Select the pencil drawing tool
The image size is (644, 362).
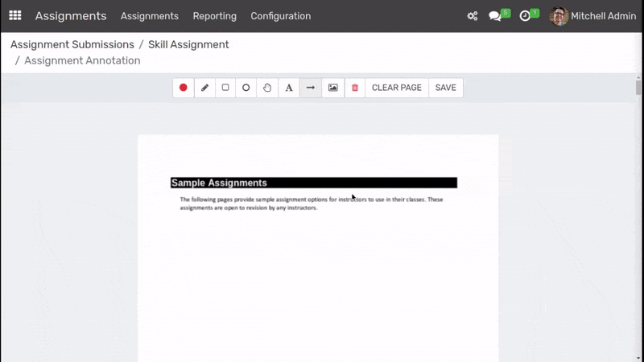(x=204, y=88)
